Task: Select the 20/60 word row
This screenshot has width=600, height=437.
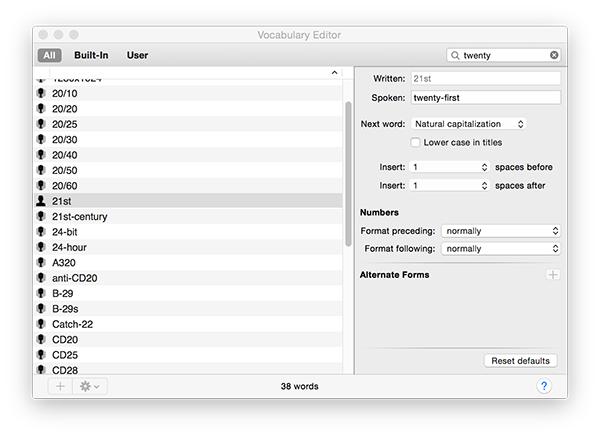Action: tap(188, 185)
